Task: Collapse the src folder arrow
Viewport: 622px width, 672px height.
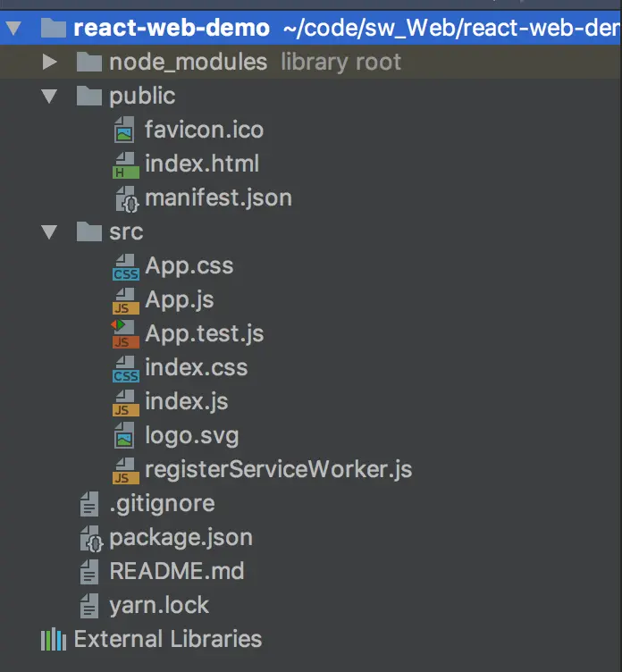Action: [x=50, y=232]
